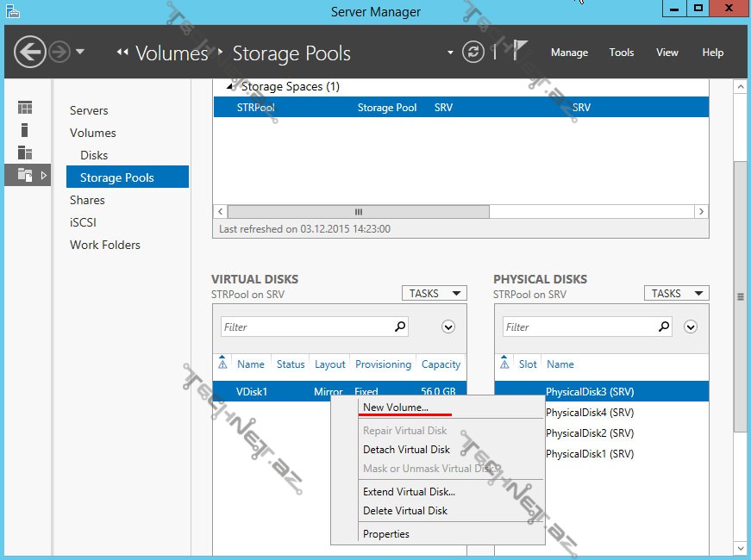The image size is (751, 560).
Task: Open the Manage menu
Action: [569, 53]
